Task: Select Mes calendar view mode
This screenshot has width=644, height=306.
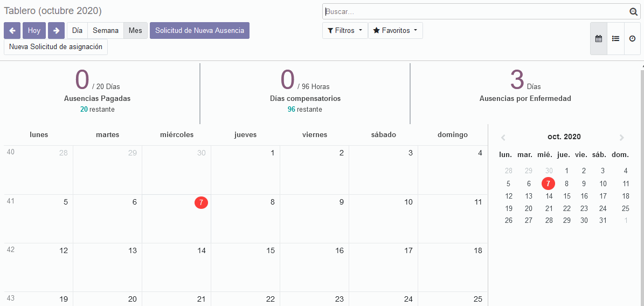Action: [135, 31]
